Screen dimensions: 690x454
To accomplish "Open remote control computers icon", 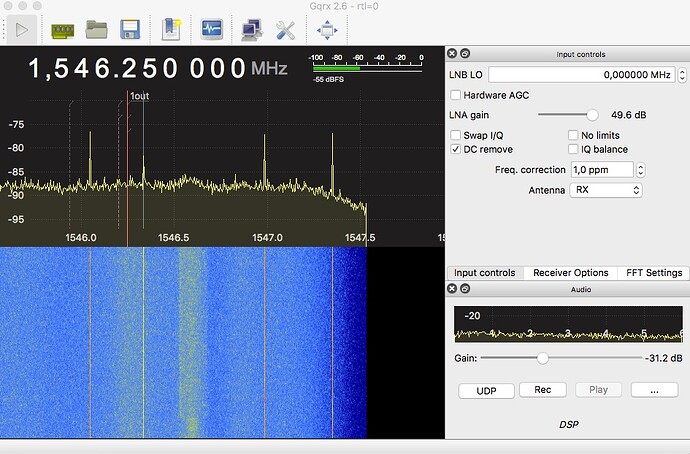I will (252, 30).
